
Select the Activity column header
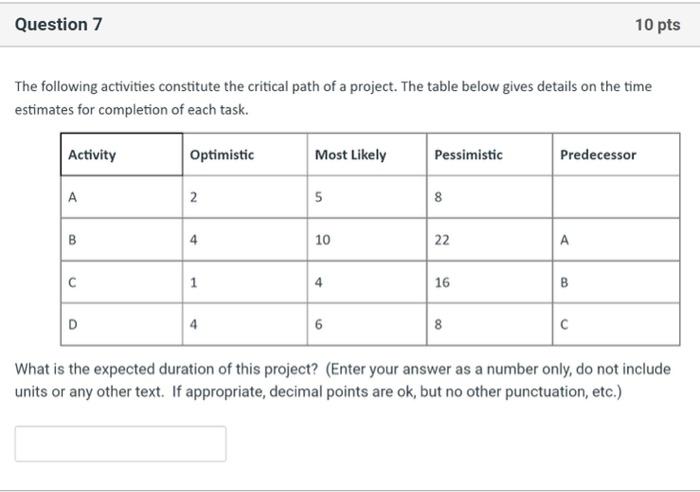tap(92, 155)
